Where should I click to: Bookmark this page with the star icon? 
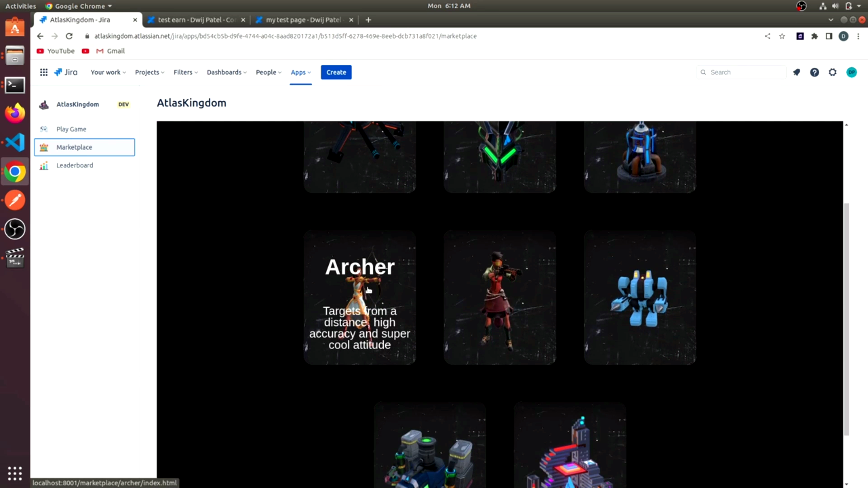(782, 36)
